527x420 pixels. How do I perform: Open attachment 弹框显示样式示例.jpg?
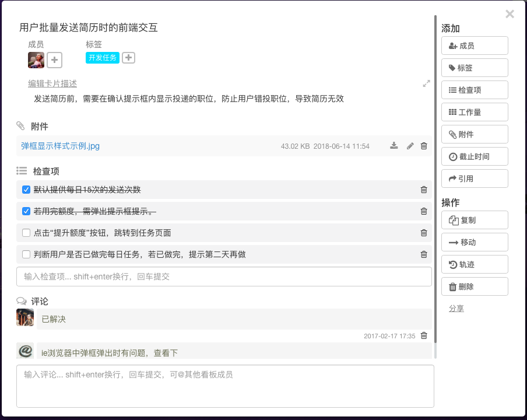pyautogui.click(x=60, y=146)
